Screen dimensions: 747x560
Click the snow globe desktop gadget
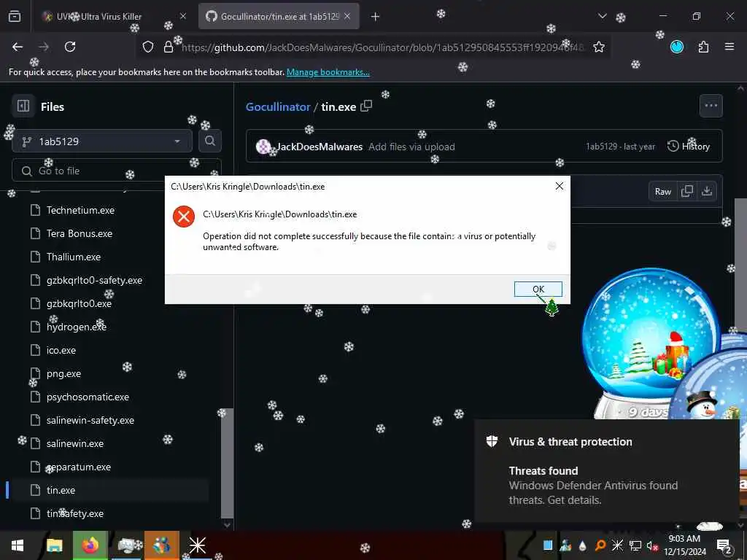pyautogui.click(x=651, y=344)
